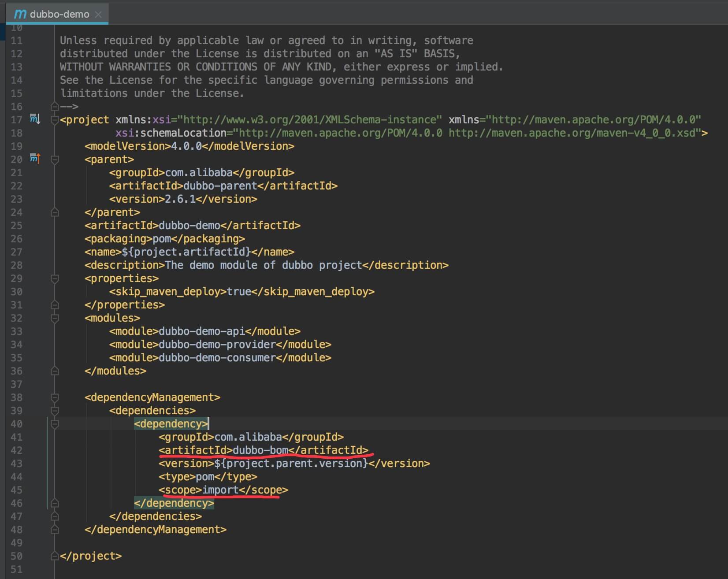Collapse the parent block at line 20
Image resolution: width=728 pixels, height=579 pixels.
click(x=55, y=160)
